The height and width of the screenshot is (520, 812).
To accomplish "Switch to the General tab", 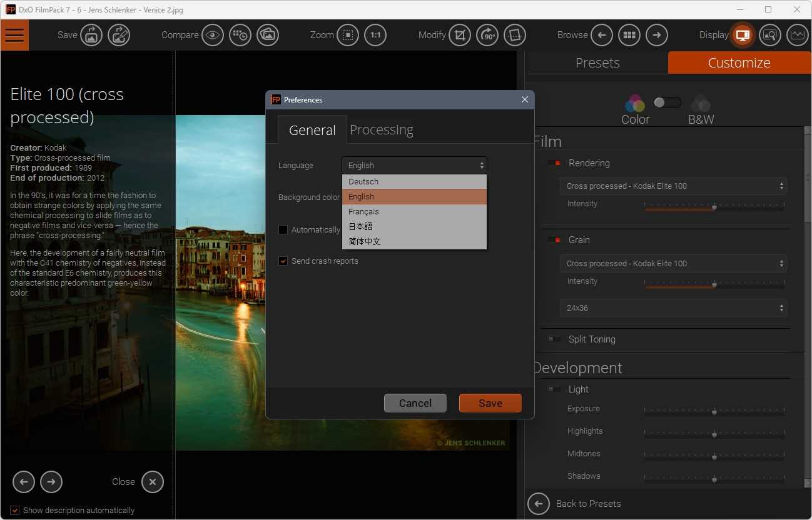I will pos(312,130).
